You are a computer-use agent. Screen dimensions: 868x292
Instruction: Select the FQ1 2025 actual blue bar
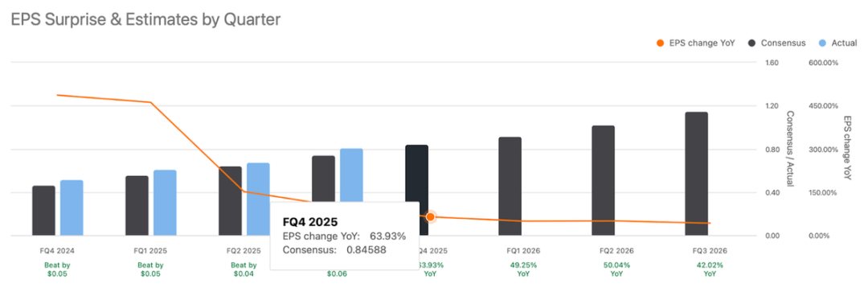point(165,203)
